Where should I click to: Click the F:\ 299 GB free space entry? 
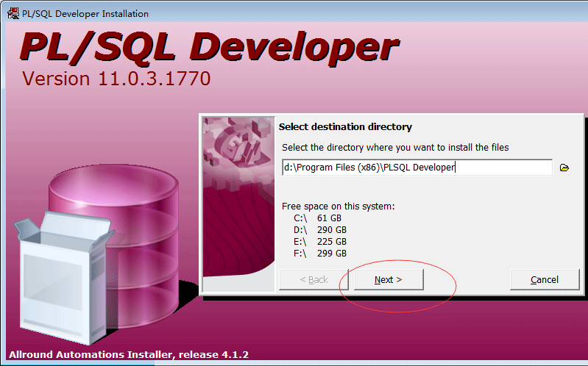click(x=320, y=254)
